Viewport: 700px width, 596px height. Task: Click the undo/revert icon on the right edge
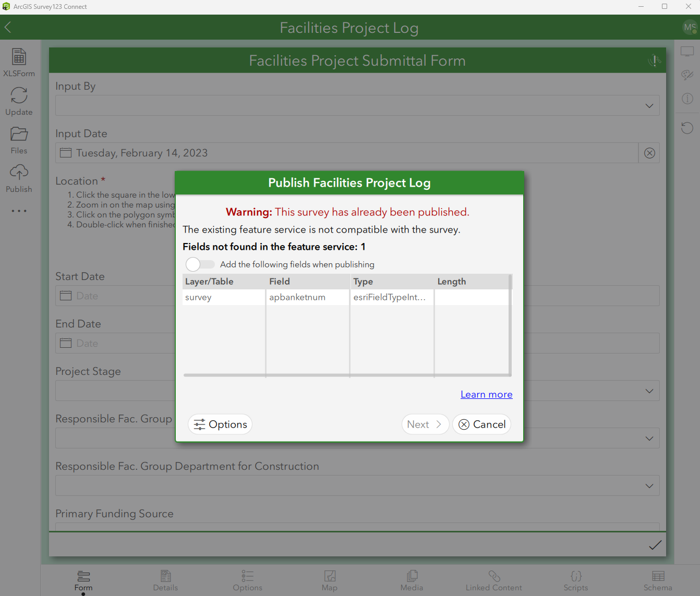click(687, 128)
